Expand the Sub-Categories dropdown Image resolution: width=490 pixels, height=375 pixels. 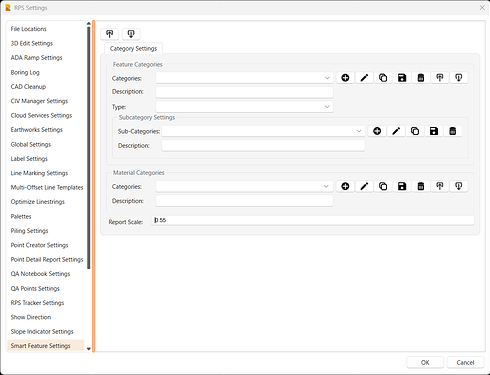[x=263, y=131]
